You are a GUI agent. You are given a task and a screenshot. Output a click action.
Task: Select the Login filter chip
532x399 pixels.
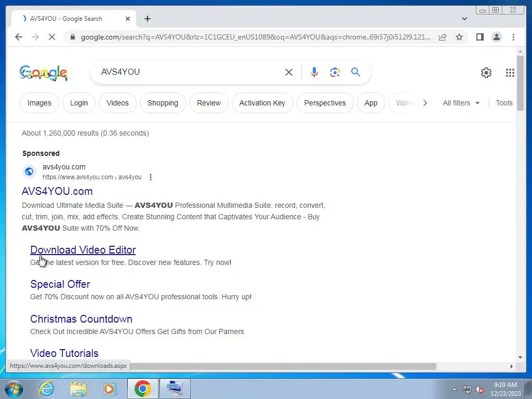click(79, 103)
